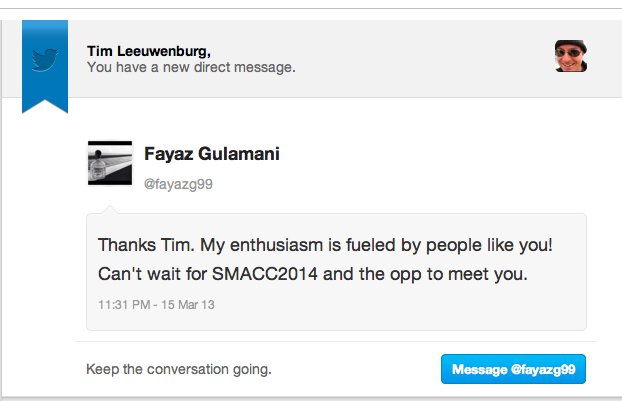
Task: Click the direct message text bubble
Action: 336,272
